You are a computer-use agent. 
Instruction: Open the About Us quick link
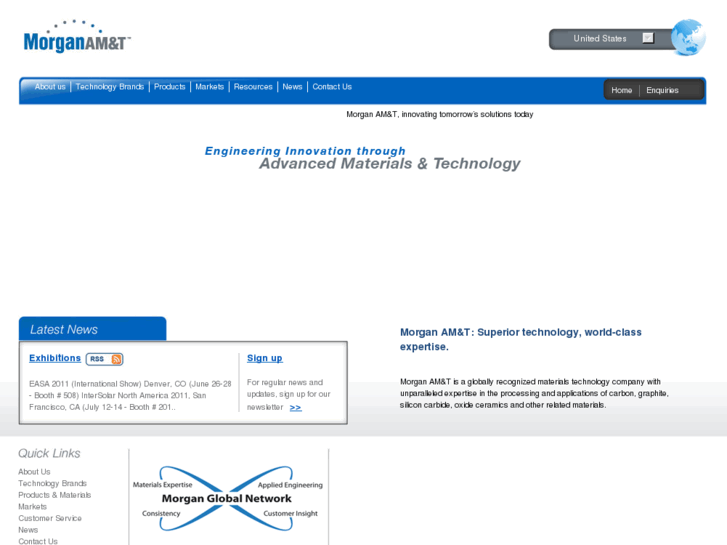coord(34,472)
